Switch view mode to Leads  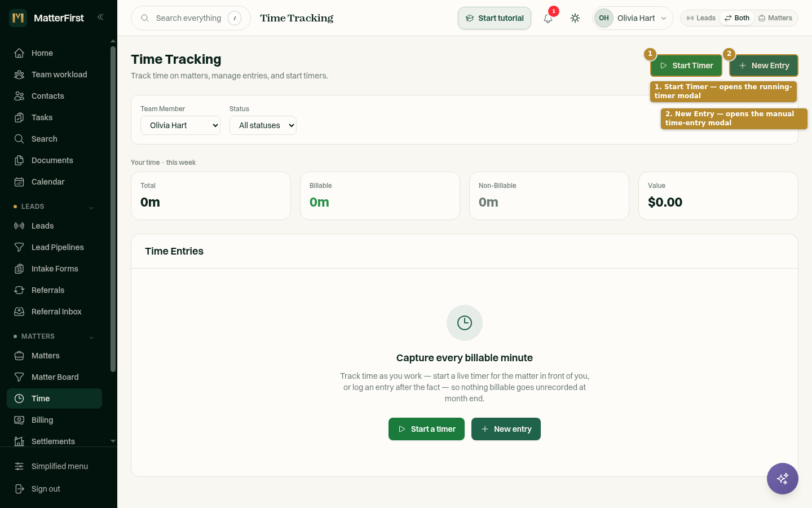[x=701, y=18]
